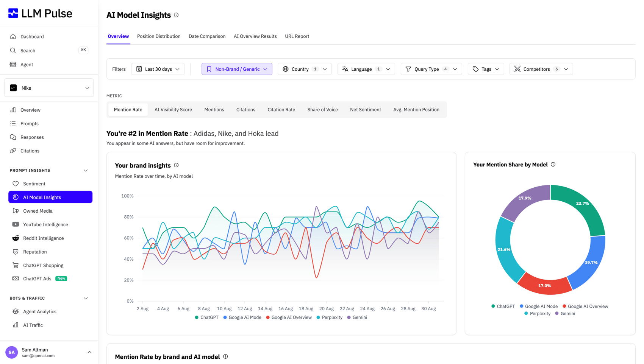The height and width of the screenshot is (364, 644).
Task: Toggle ChatGPT series in line chart legend
Action: coord(206,317)
